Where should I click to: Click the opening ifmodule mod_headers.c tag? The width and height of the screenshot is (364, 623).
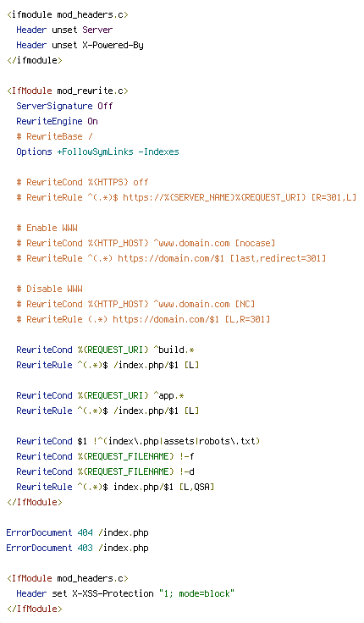[68, 14]
